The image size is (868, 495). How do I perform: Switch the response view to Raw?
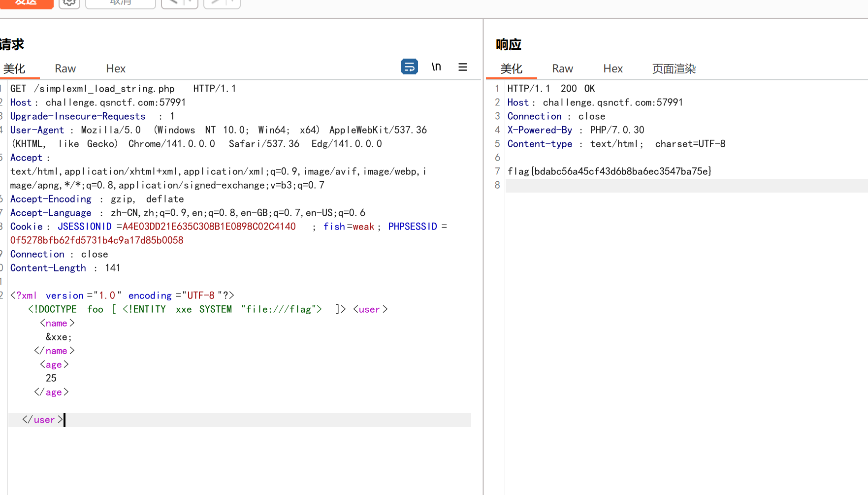pyautogui.click(x=563, y=68)
